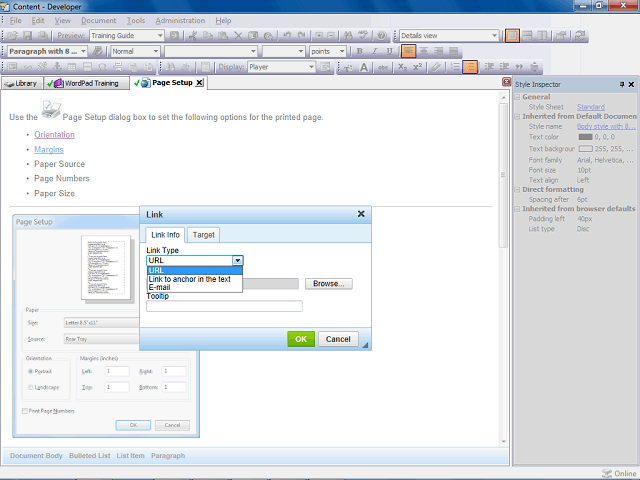Click the Text color 0, 0, 0 swatch

tap(585, 137)
